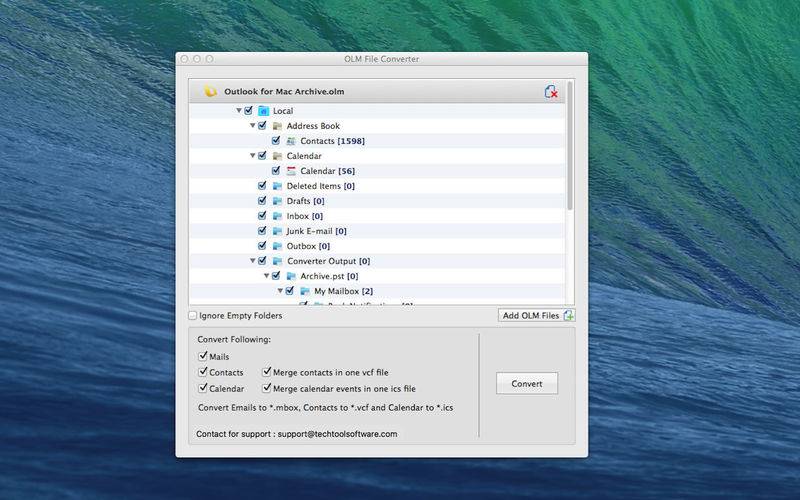Viewport: 800px width, 500px height.
Task: Uncheck the Drafts folder checkbox
Action: 262,201
